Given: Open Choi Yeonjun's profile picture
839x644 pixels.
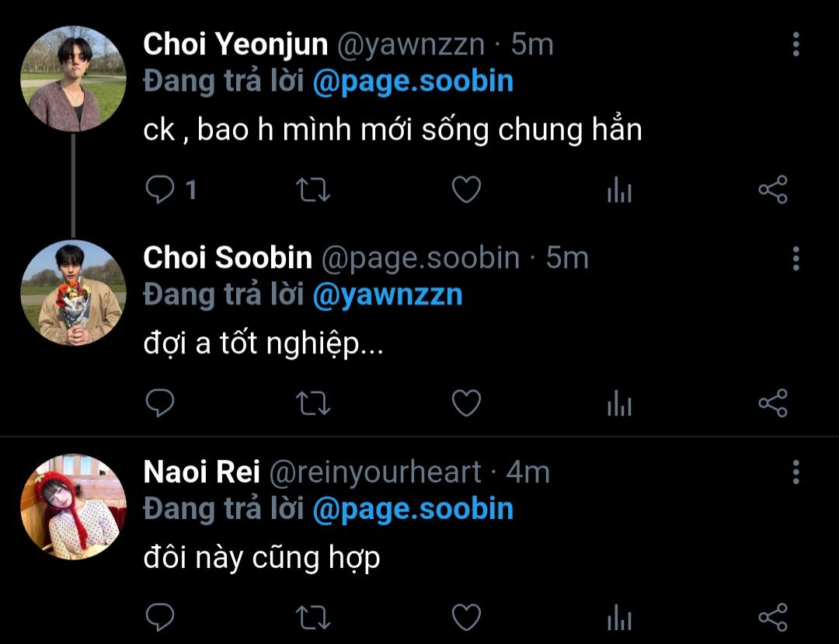Looking at the screenshot, I should pyautogui.click(x=73, y=78).
